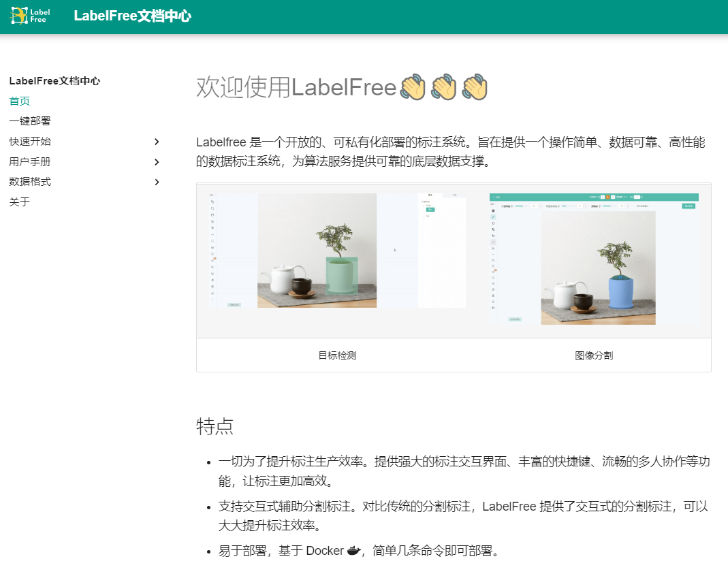Screen dimensions: 728x561
Task: Go to the 首页 sidebar page
Action: [x=20, y=101]
